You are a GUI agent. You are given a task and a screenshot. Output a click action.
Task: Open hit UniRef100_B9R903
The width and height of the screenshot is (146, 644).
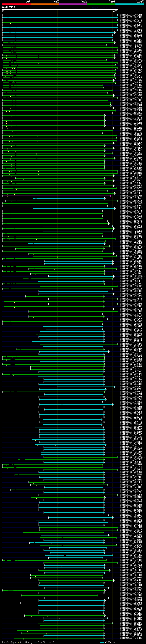[x=131, y=22]
